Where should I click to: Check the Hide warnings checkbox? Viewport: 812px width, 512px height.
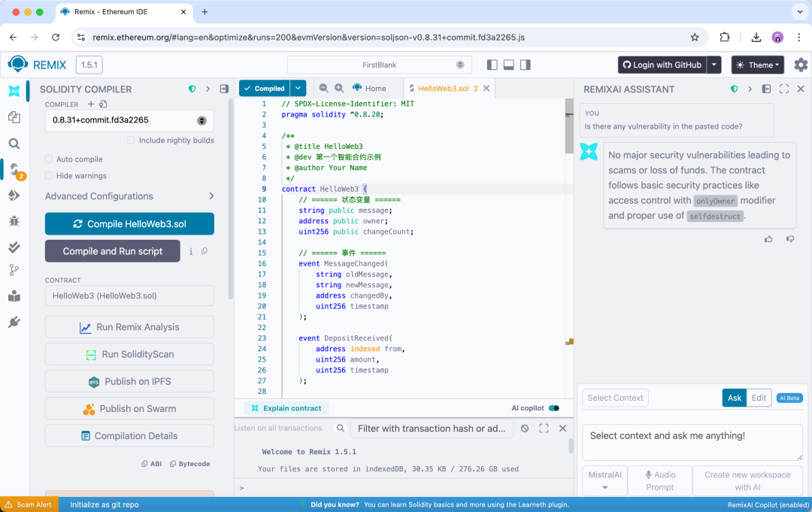[x=49, y=175]
